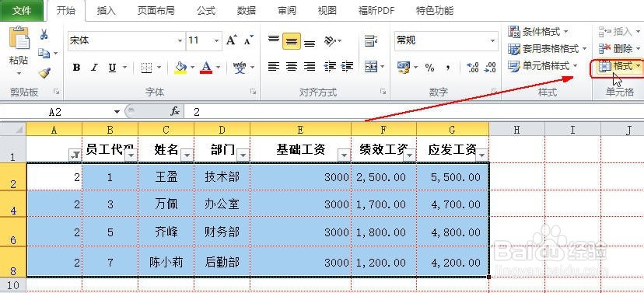Switch to the 插入 tab
644x293 pixels.
pos(106,11)
